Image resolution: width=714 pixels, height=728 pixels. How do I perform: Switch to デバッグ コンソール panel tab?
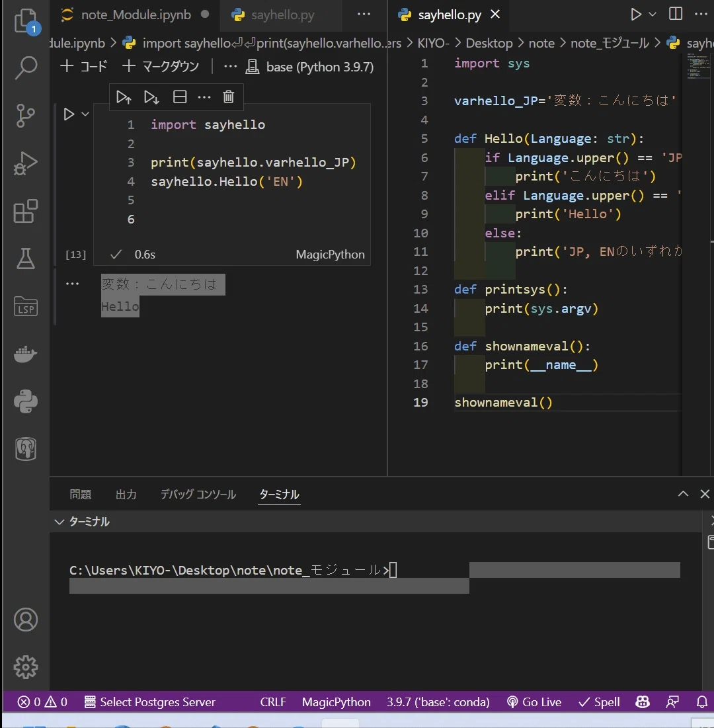pyautogui.click(x=198, y=495)
